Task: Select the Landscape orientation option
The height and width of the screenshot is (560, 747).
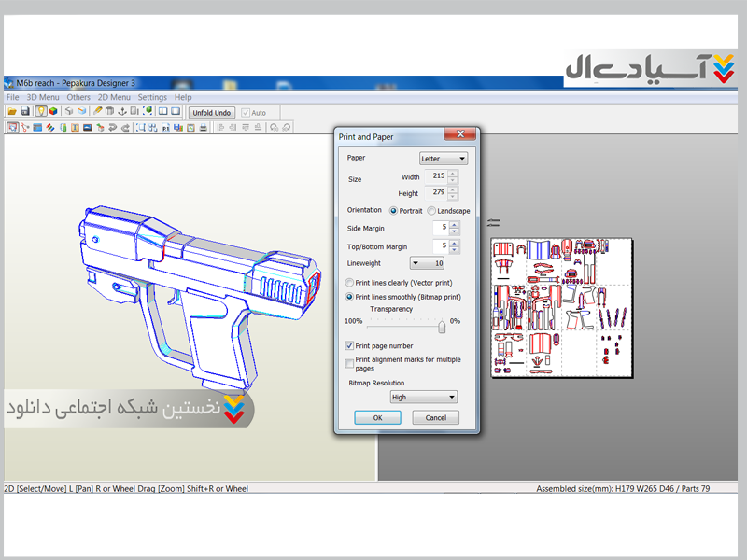Action: [x=431, y=211]
